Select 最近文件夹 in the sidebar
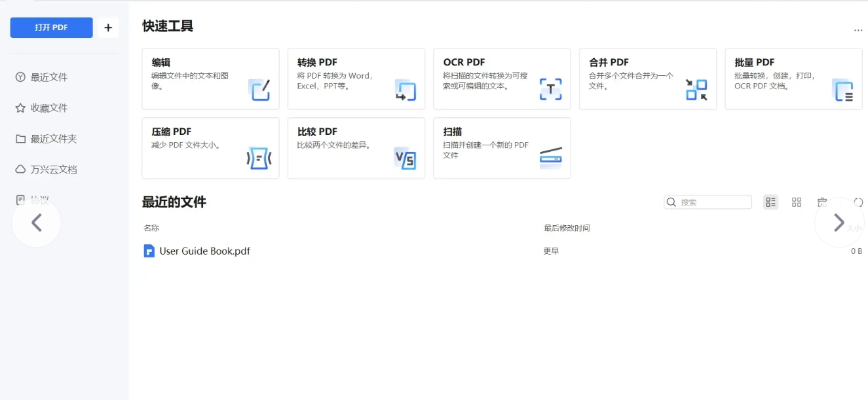 coord(54,139)
